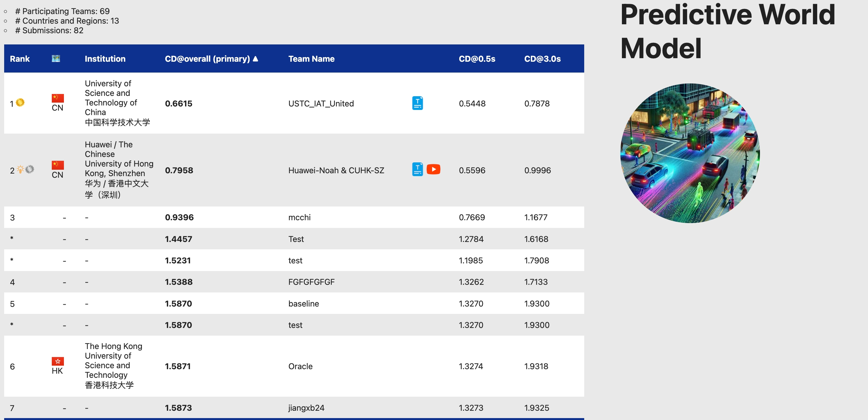
Task: Click the CD@3.0s column header
Action: (x=542, y=58)
